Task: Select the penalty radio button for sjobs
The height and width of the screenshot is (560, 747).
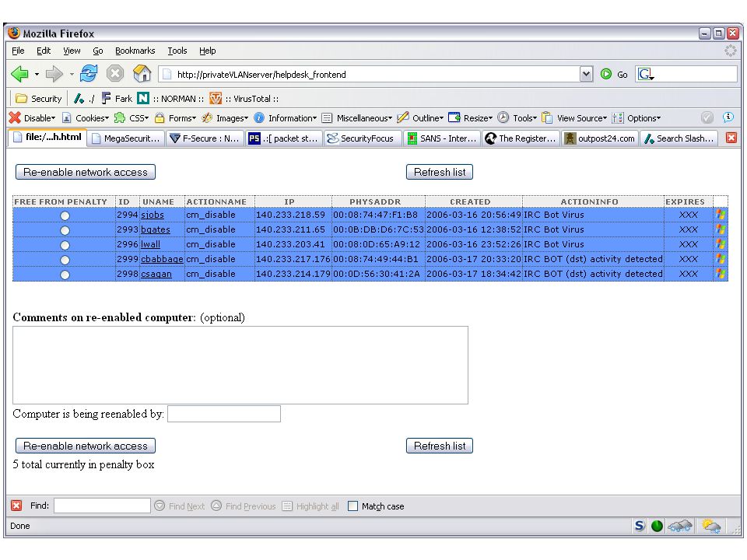Action: click(x=65, y=215)
